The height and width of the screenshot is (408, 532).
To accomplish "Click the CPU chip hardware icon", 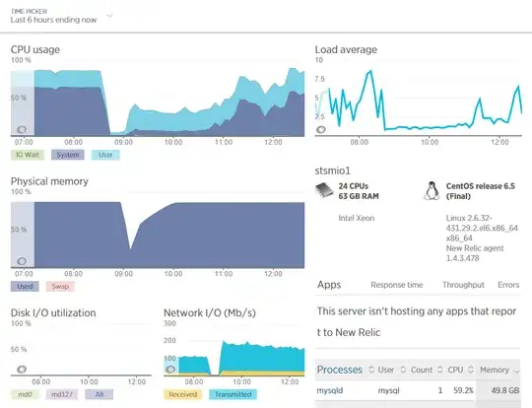I will [x=324, y=190].
